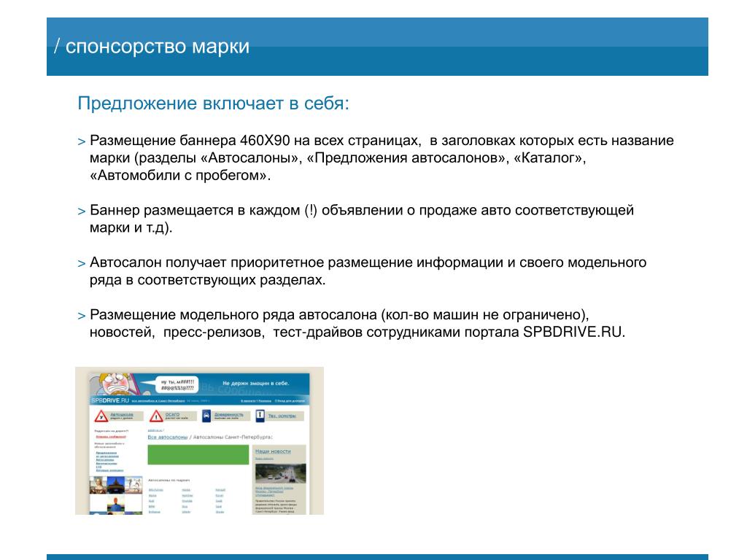Open the ОСАГО link
Screen dimensions: 747x560
172,414
